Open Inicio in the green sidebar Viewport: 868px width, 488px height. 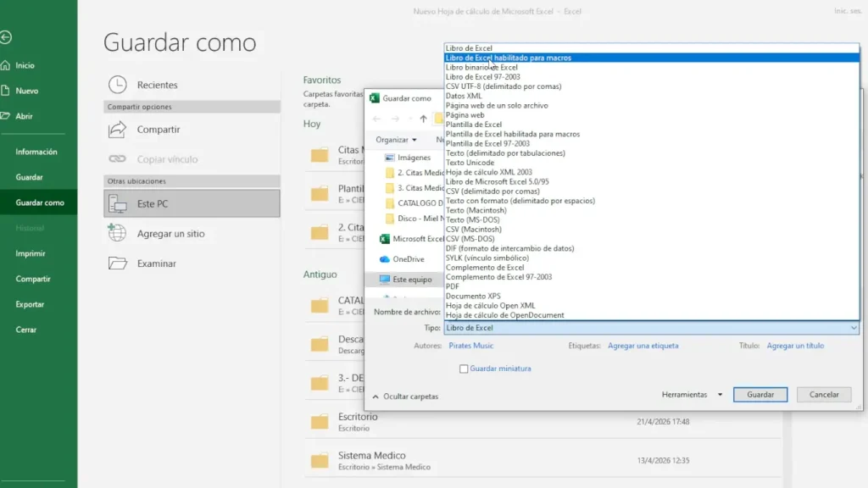pos(25,65)
